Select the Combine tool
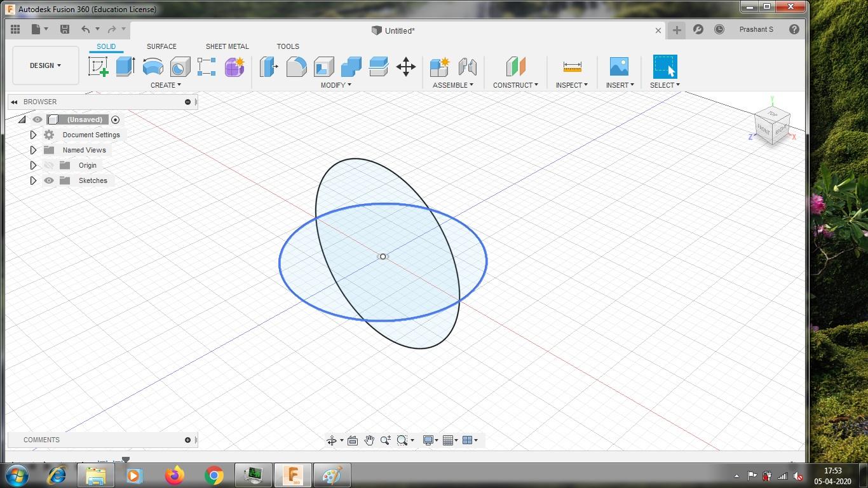Screen dimensions: 868x488 [351, 67]
